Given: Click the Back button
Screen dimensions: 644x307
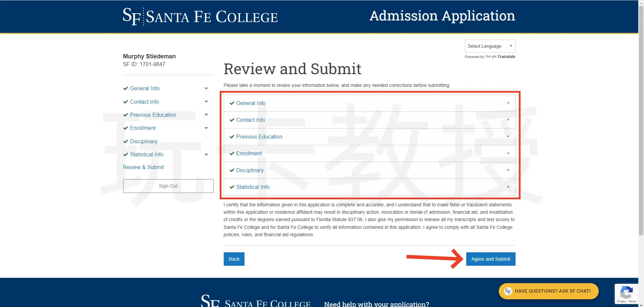Looking at the screenshot, I should point(234,259).
